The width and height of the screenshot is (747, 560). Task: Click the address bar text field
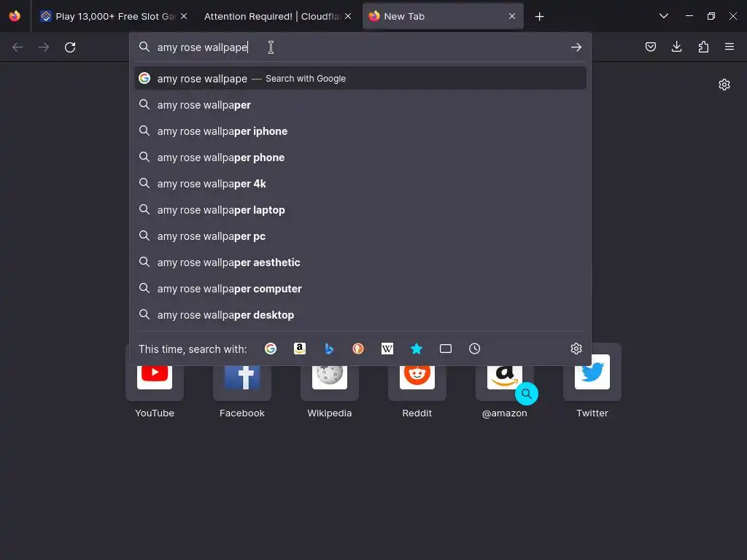360,47
